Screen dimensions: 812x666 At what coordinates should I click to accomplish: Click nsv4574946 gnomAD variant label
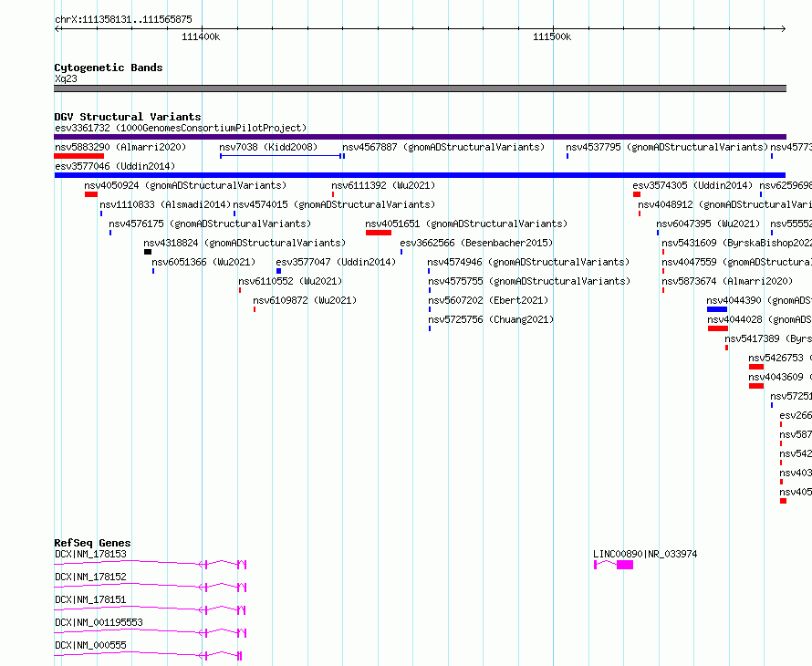click(x=528, y=262)
